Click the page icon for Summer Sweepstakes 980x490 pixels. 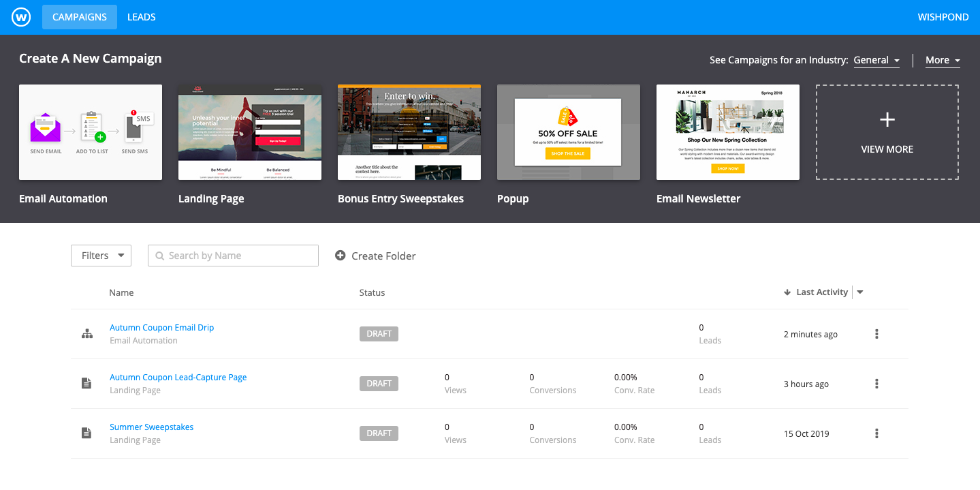pyautogui.click(x=86, y=433)
